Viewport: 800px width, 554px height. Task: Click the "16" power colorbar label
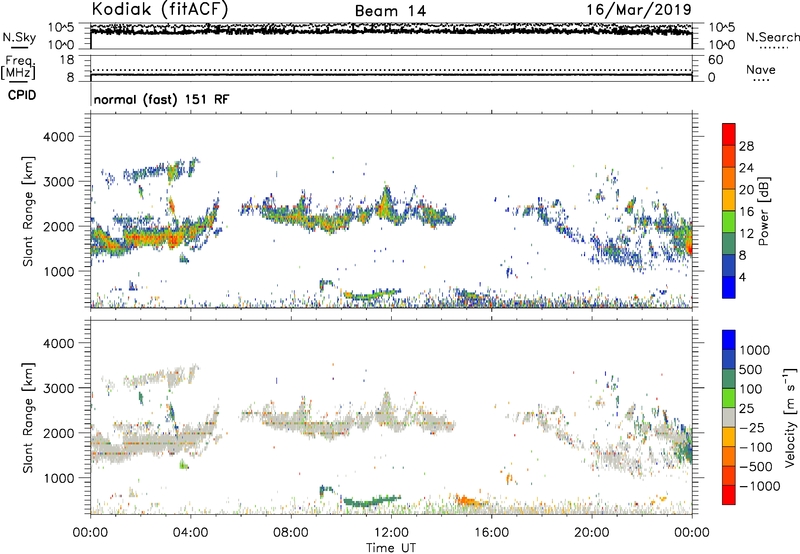pyautogui.click(x=746, y=212)
